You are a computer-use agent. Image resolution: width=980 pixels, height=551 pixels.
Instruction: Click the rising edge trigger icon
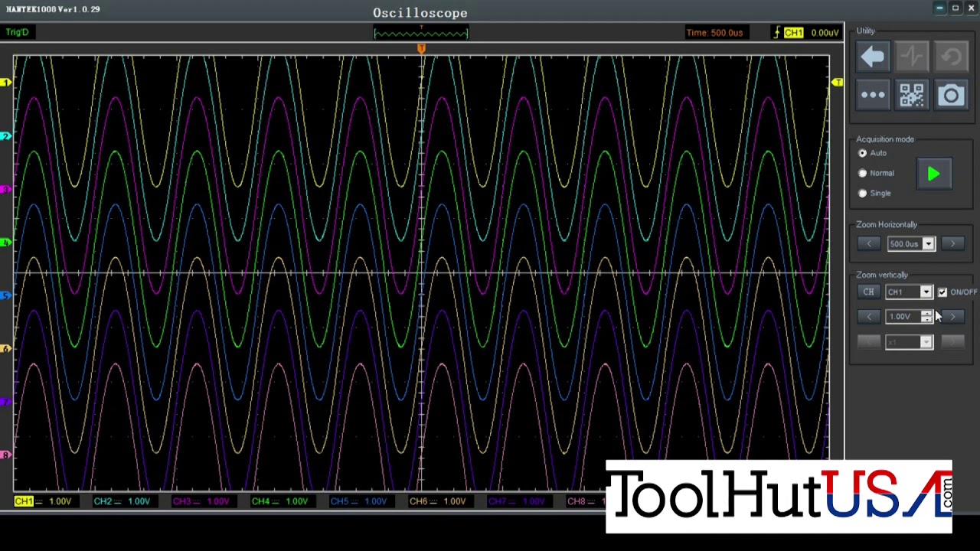776,33
